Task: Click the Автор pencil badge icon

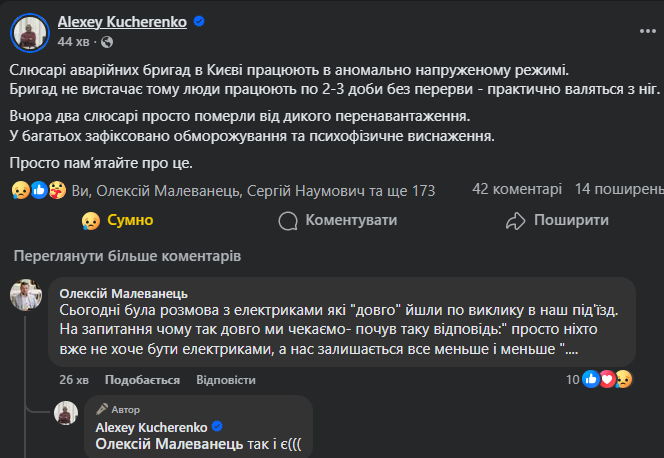Action: (x=101, y=409)
